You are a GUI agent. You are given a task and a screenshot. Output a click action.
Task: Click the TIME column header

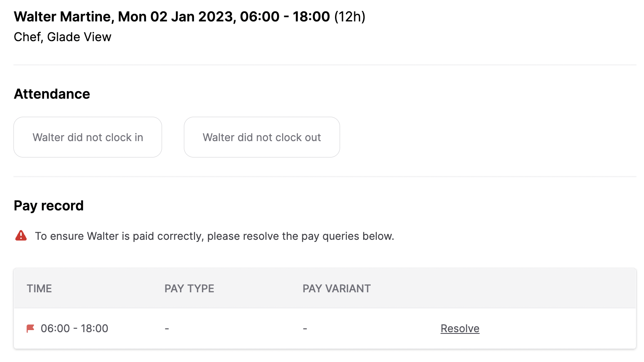click(39, 289)
